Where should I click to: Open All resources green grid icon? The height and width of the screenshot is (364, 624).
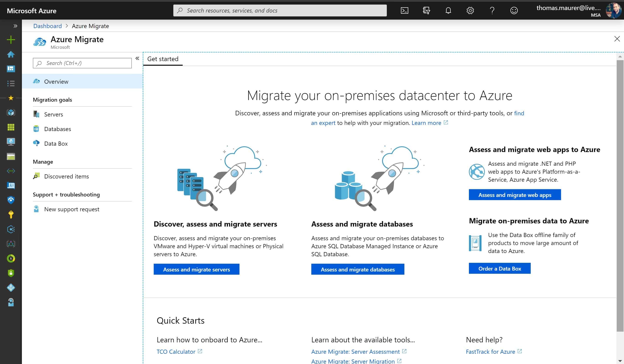[x=11, y=127]
